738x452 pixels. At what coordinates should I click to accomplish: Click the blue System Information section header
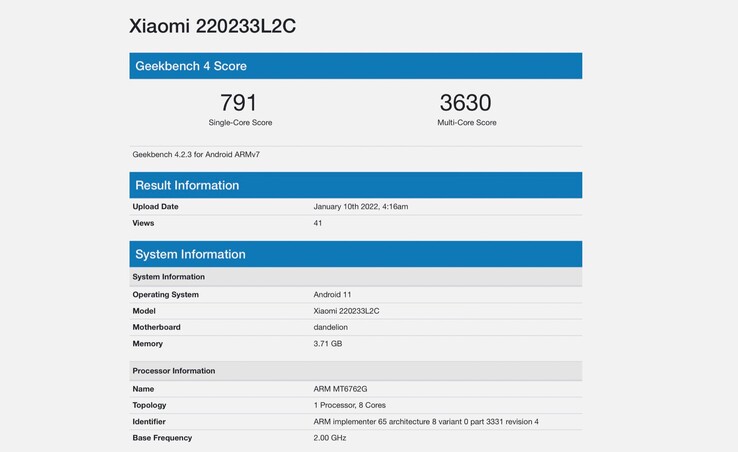pos(356,254)
